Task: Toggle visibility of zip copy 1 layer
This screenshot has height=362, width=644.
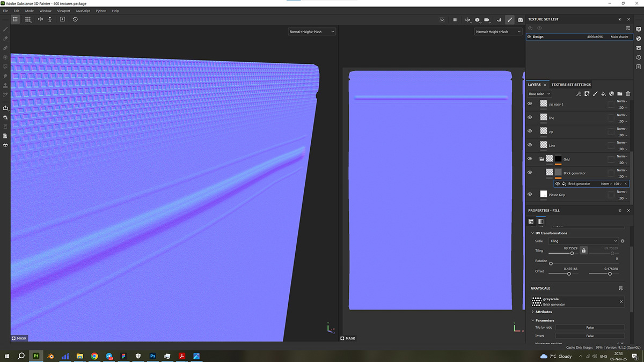Action: pyautogui.click(x=530, y=104)
